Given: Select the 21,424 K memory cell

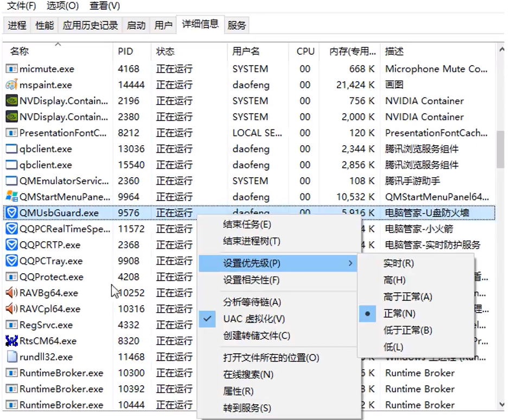Looking at the screenshot, I should pyautogui.click(x=355, y=85).
